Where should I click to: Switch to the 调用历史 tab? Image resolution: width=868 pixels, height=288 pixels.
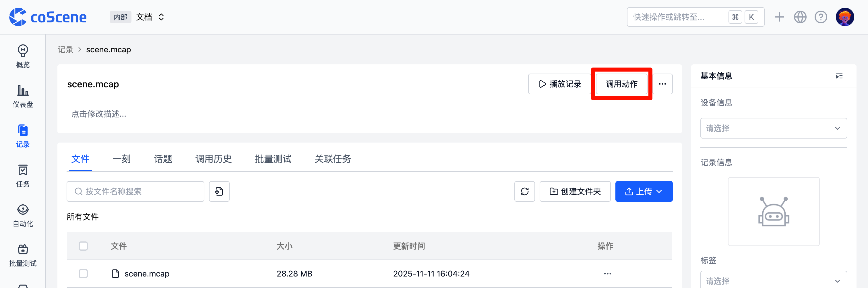(x=213, y=159)
